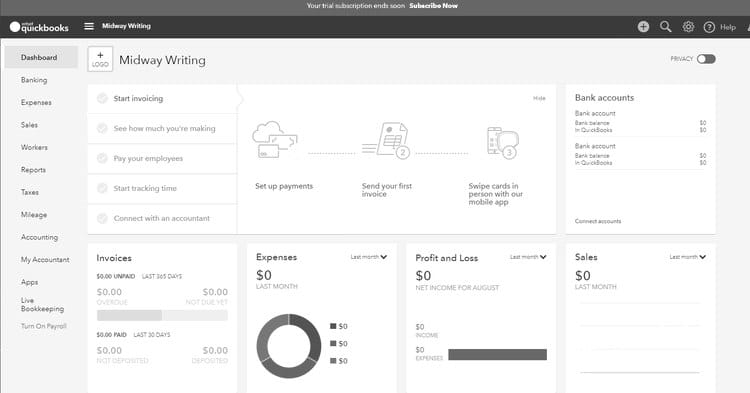Click Bank accounts heading
This screenshot has height=393, width=750.
coord(604,98)
